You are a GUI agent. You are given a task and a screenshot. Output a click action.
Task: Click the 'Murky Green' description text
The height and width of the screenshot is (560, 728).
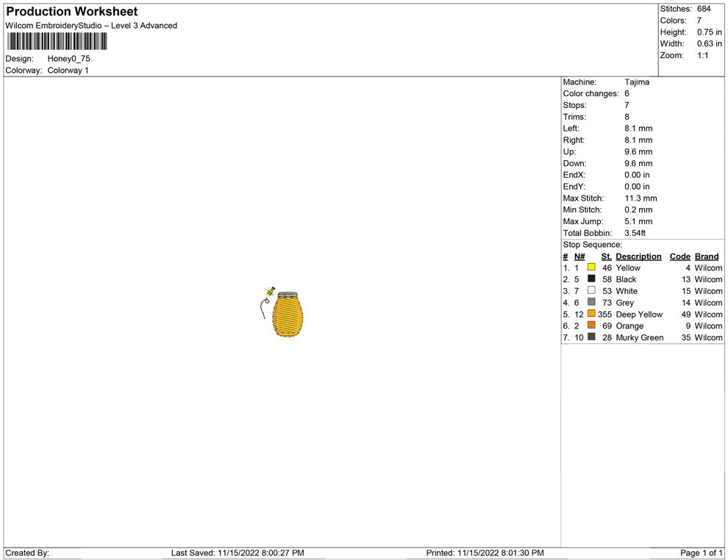coord(639,337)
